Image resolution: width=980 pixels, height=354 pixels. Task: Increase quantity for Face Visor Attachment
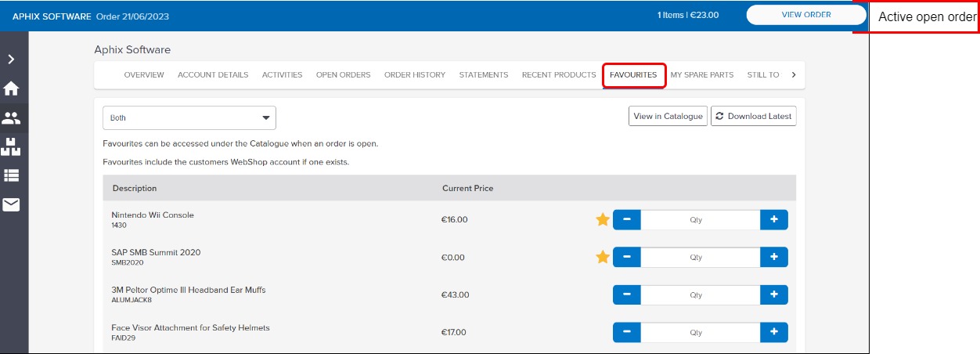(773, 333)
